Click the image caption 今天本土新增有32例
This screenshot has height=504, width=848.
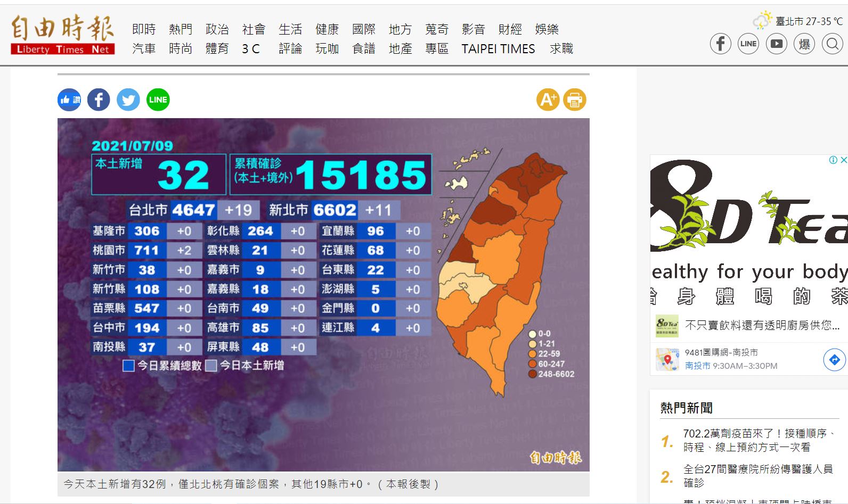tap(251, 484)
